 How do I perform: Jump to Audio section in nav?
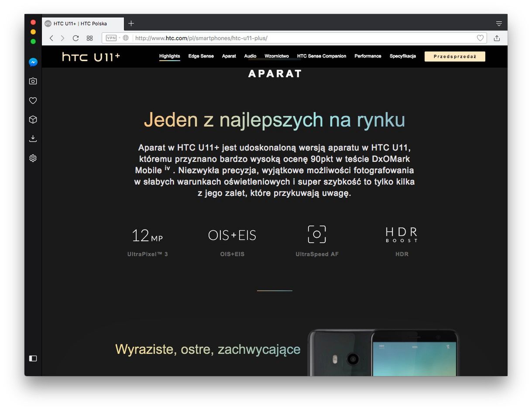(x=250, y=56)
